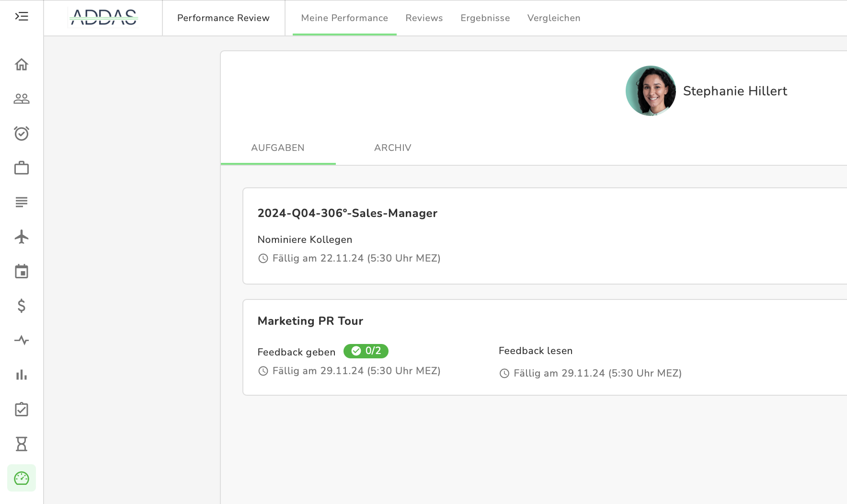Viewport: 847px width, 504px height.
Task: Open 2024-Q04-306°-Sales-Manager review card
Action: tap(545, 236)
